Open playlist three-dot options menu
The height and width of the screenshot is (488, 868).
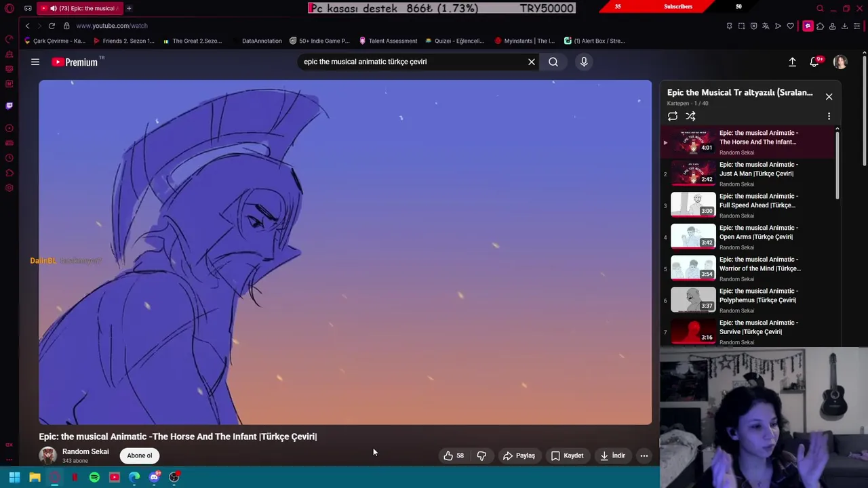(x=829, y=117)
